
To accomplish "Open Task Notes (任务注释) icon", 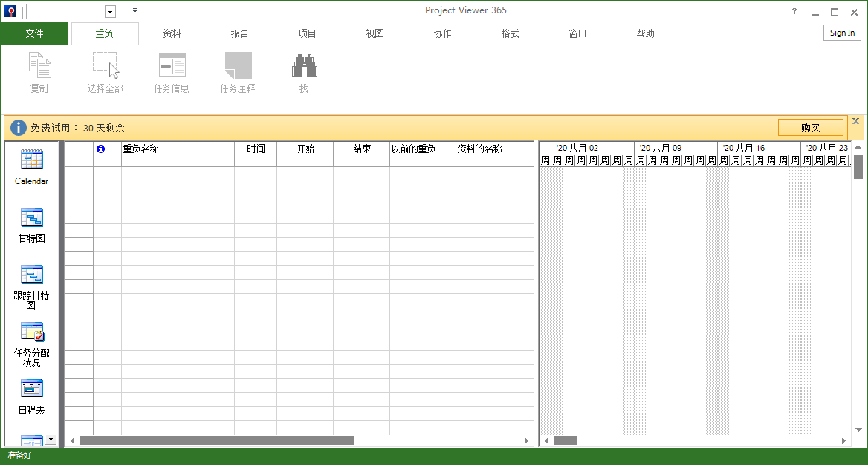I will 238,65.
